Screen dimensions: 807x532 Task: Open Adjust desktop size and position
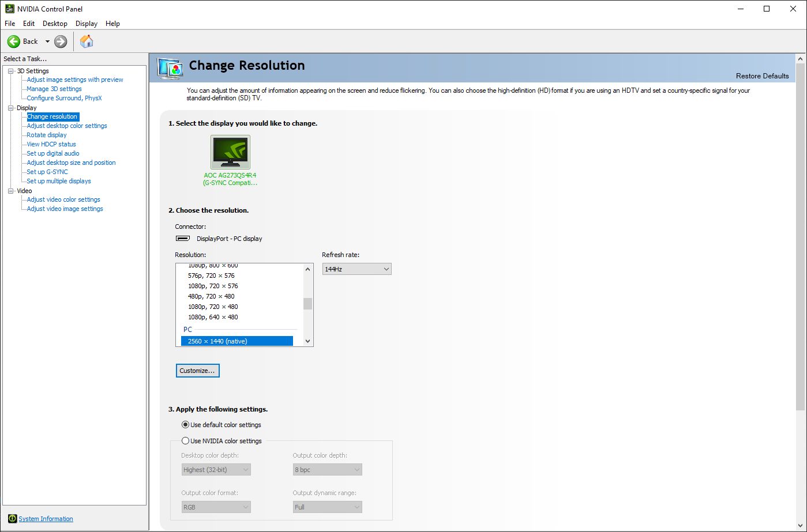click(x=71, y=163)
